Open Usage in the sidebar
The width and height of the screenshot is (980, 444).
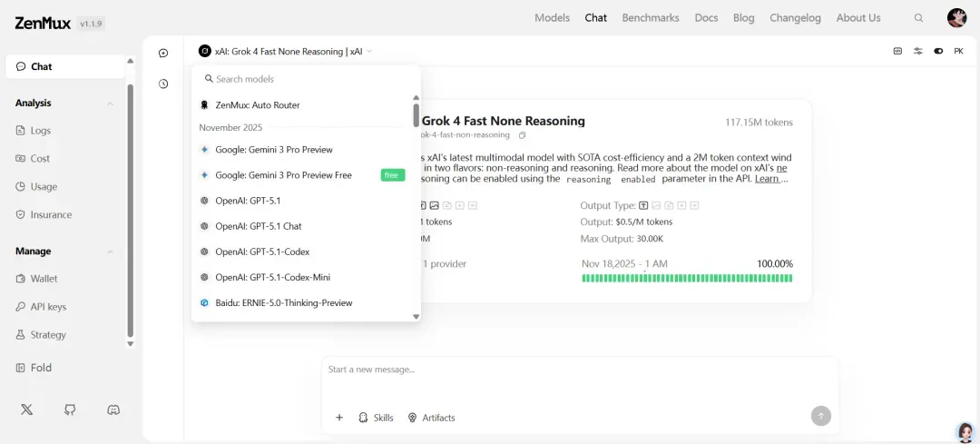pyautogui.click(x=36, y=186)
